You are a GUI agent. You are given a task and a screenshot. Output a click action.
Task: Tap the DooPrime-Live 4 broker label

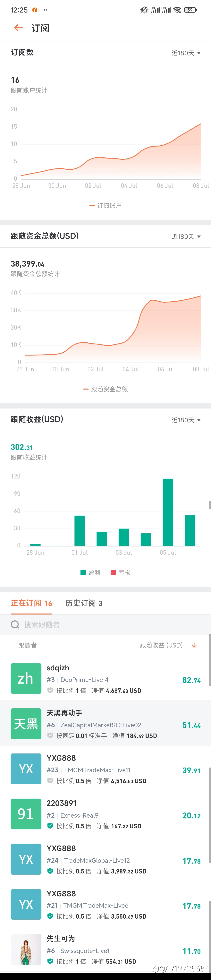[x=84, y=679]
